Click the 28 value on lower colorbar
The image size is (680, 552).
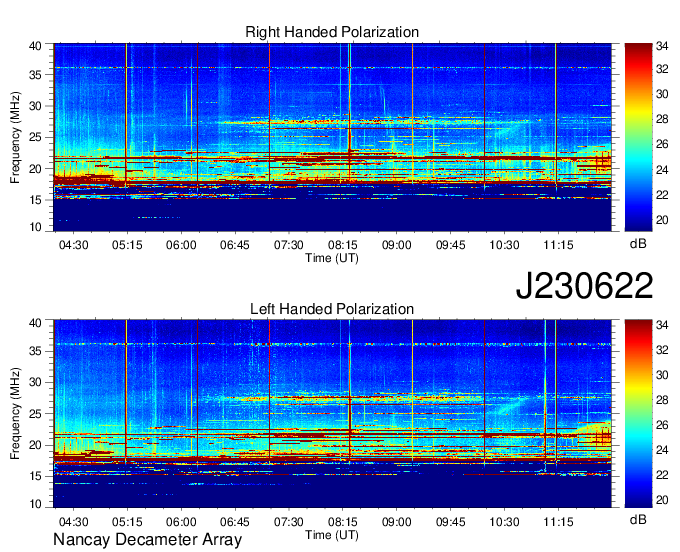662,400
